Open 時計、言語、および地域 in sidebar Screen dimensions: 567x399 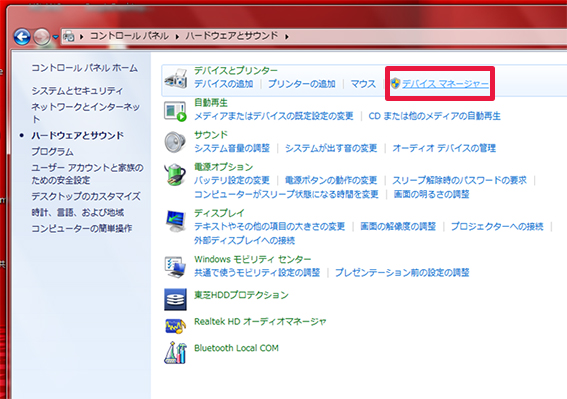(x=78, y=212)
